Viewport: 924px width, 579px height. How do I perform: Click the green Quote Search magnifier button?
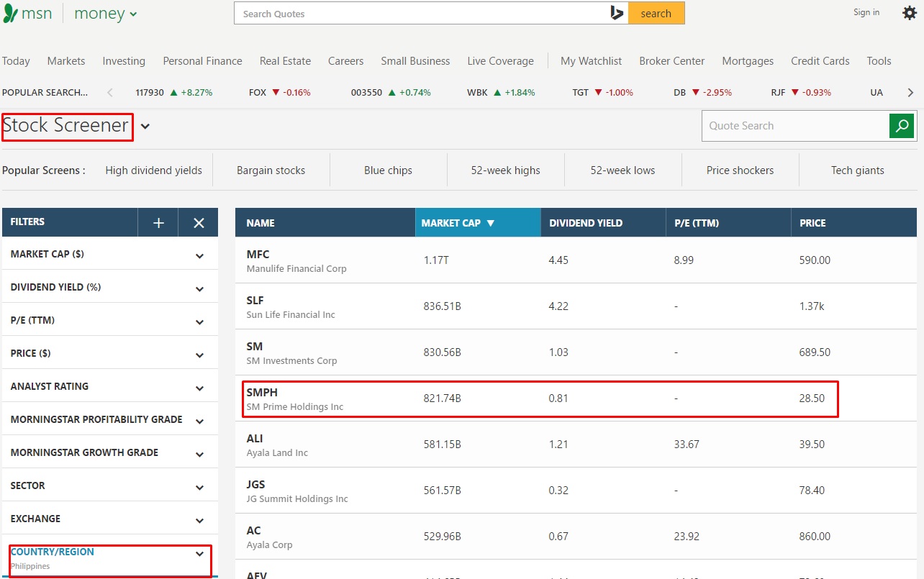902,126
